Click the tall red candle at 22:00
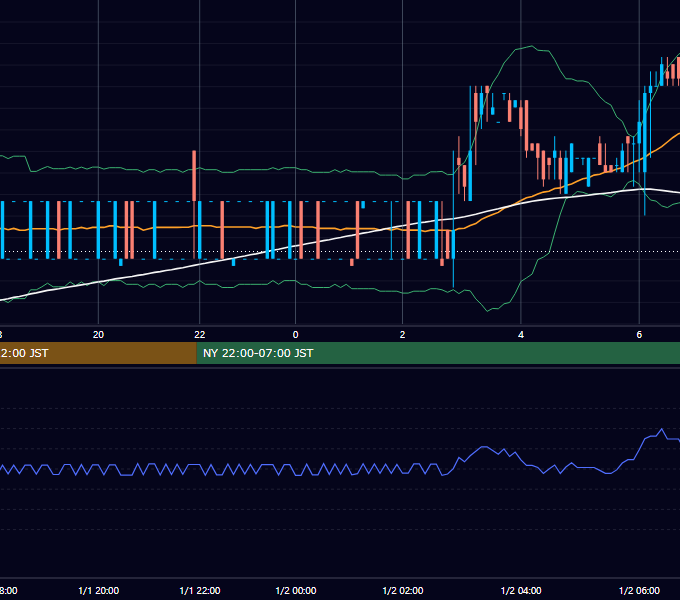The image size is (680, 600). [194, 176]
